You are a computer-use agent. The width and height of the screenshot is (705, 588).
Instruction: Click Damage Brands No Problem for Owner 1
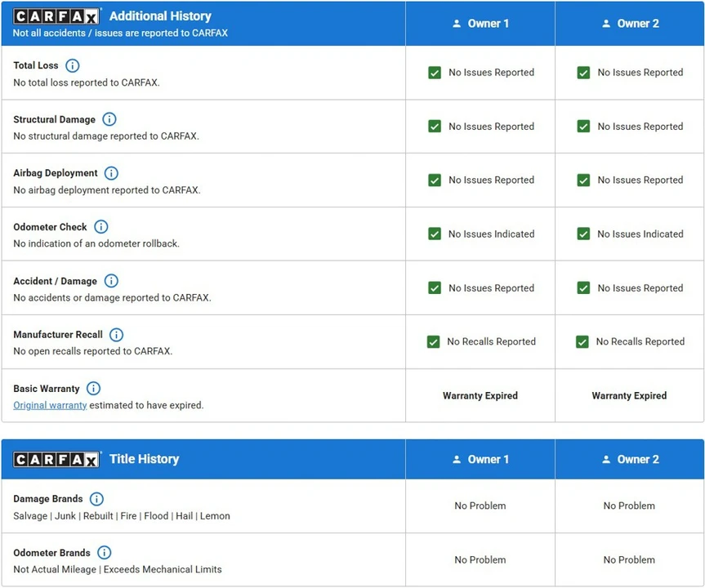pos(480,506)
